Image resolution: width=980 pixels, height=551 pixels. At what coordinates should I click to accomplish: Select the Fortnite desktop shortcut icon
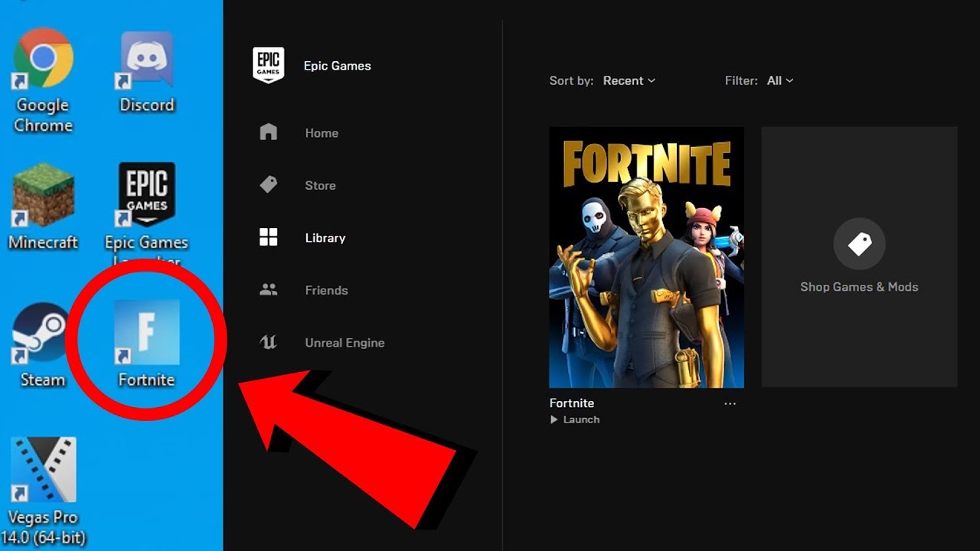(x=147, y=331)
